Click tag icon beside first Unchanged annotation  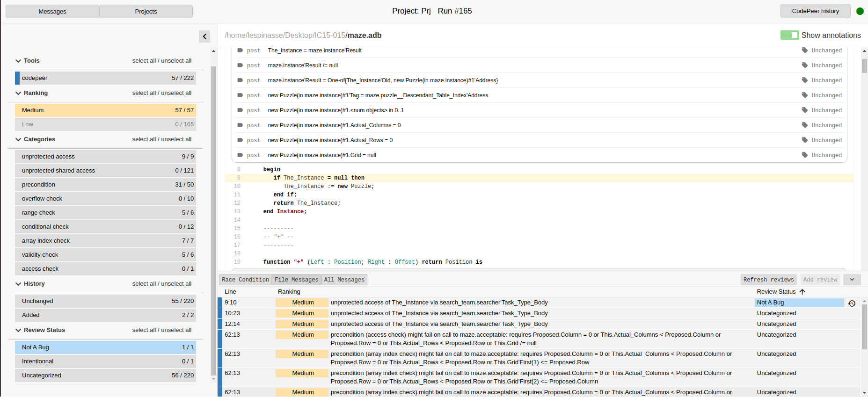[x=805, y=51]
